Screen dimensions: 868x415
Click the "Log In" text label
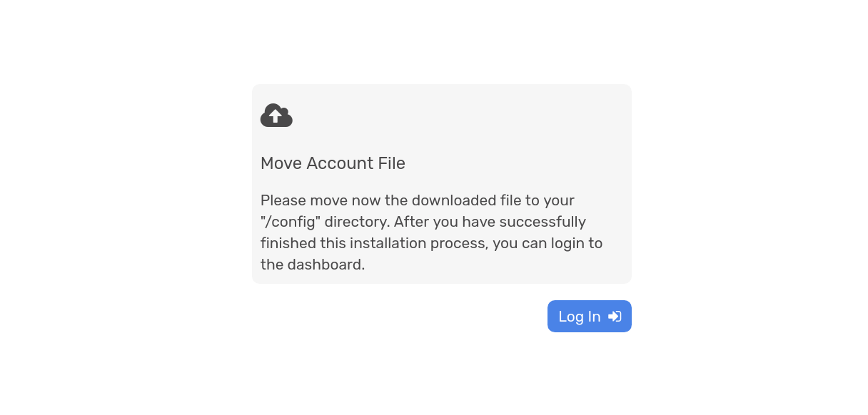[x=579, y=317]
